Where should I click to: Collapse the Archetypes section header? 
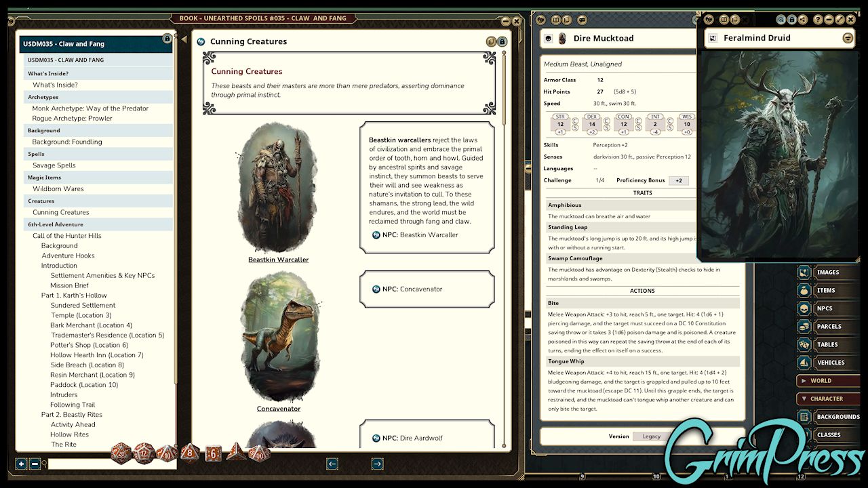[x=98, y=97]
